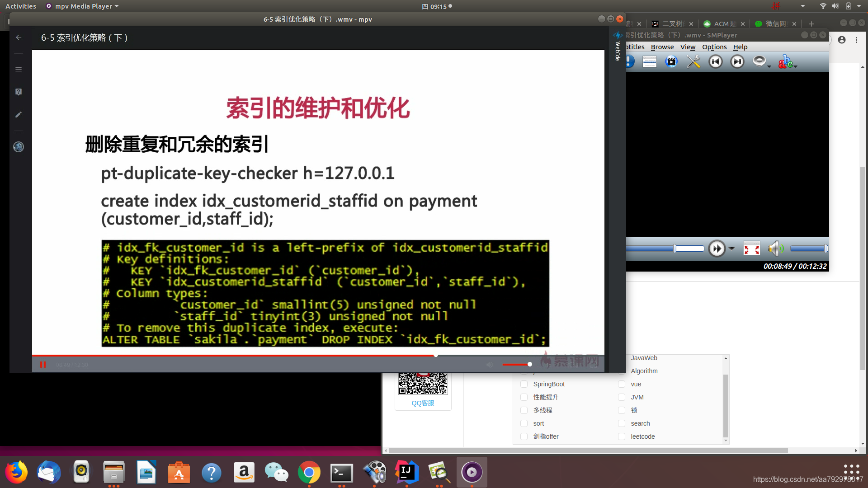Launch IntelliJ IDEA from the dock
The height and width of the screenshot is (488, 868).
tap(406, 472)
